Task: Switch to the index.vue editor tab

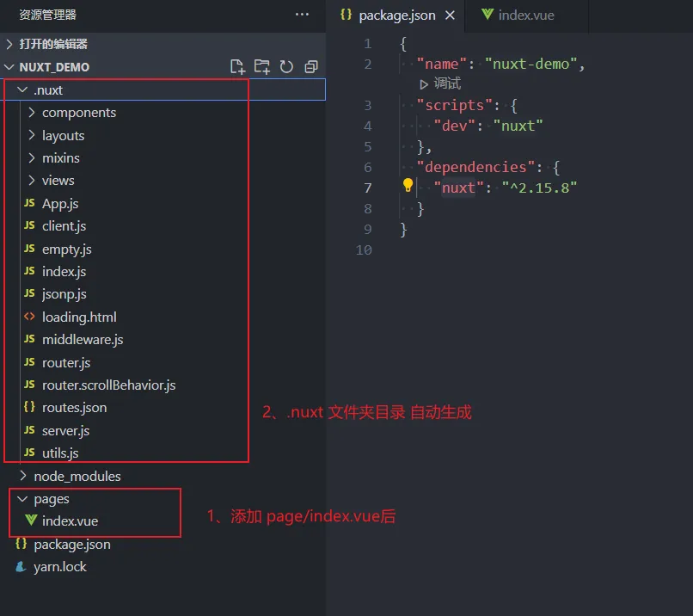Action: click(x=527, y=15)
